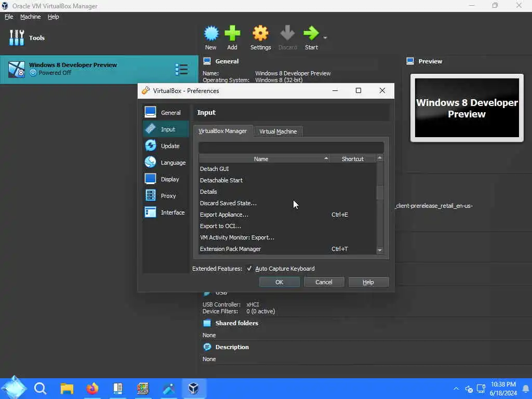Image resolution: width=532 pixels, height=399 pixels.
Task: Click the green Start arrow icon
Action: point(311,37)
